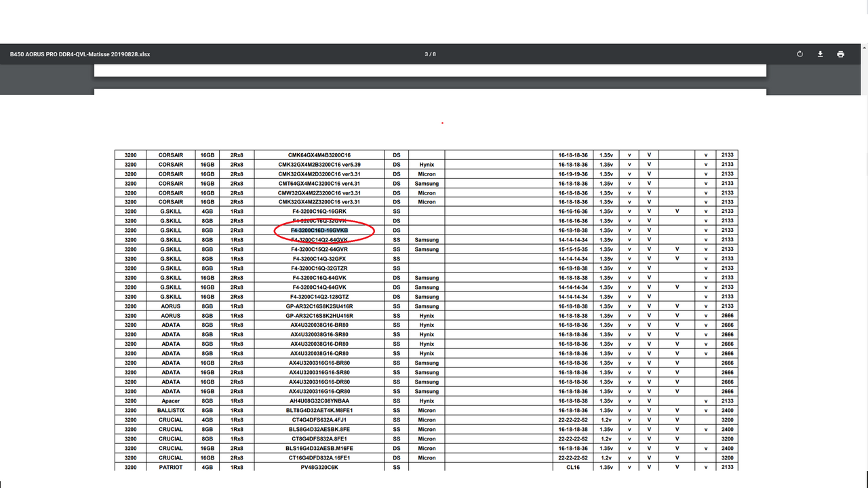Click Hynix chip cell in CMK32GX4M2B3200C16 row
Screen dimensions: 868x488
tap(427, 165)
